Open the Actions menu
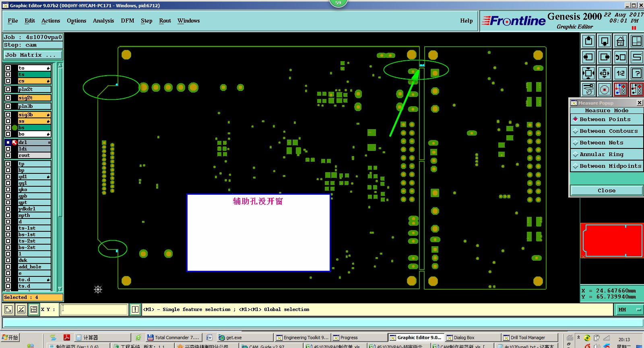The height and width of the screenshot is (348, 644). click(51, 21)
